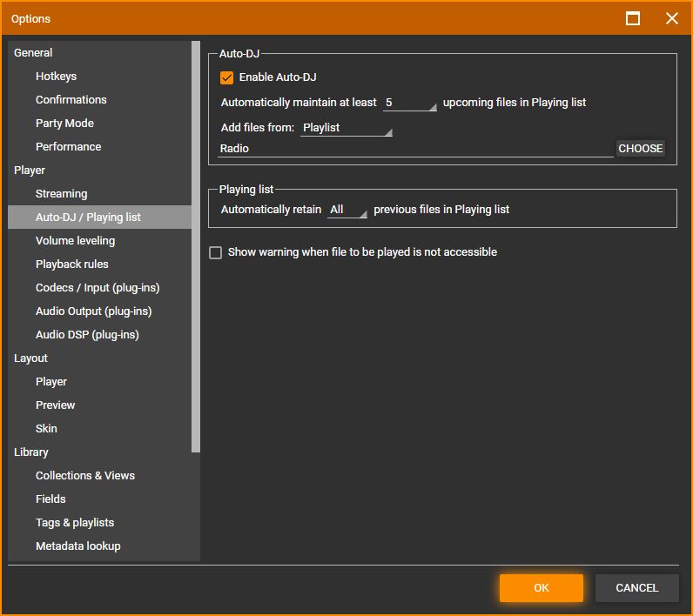
Task: Disable the Enable Auto-DJ checkbox
Action: pyautogui.click(x=227, y=77)
